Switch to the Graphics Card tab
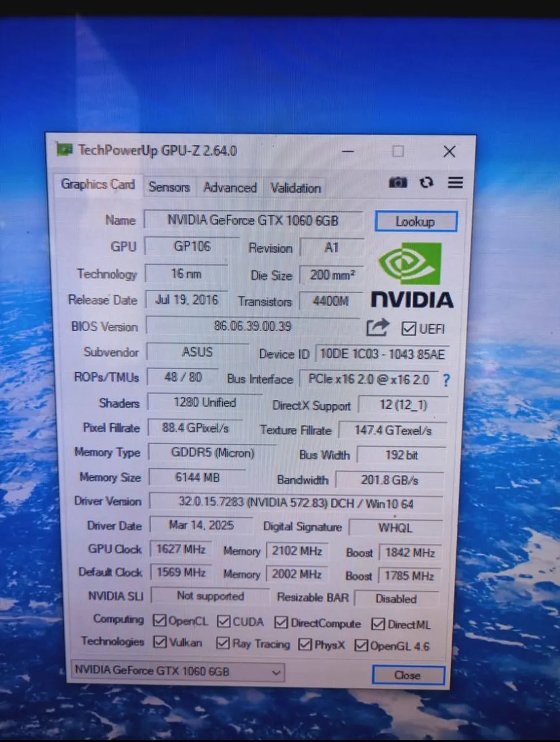Image resolution: width=560 pixels, height=742 pixels. point(98,184)
